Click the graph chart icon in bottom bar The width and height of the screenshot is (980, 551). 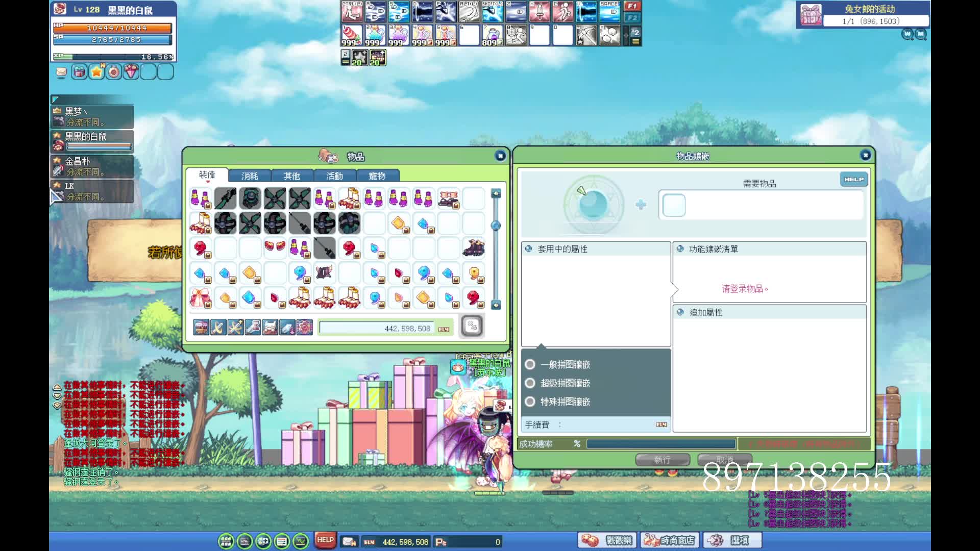click(300, 541)
